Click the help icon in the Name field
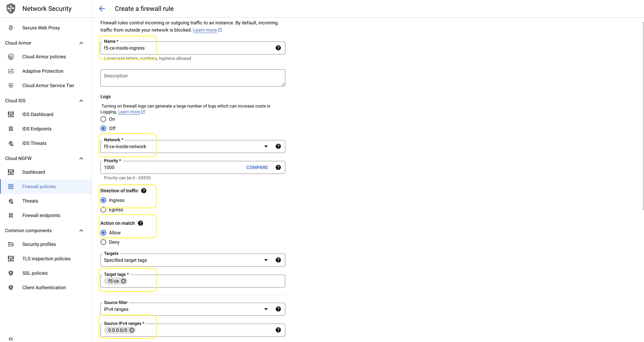The height and width of the screenshot is (342, 644). coord(278,48)
